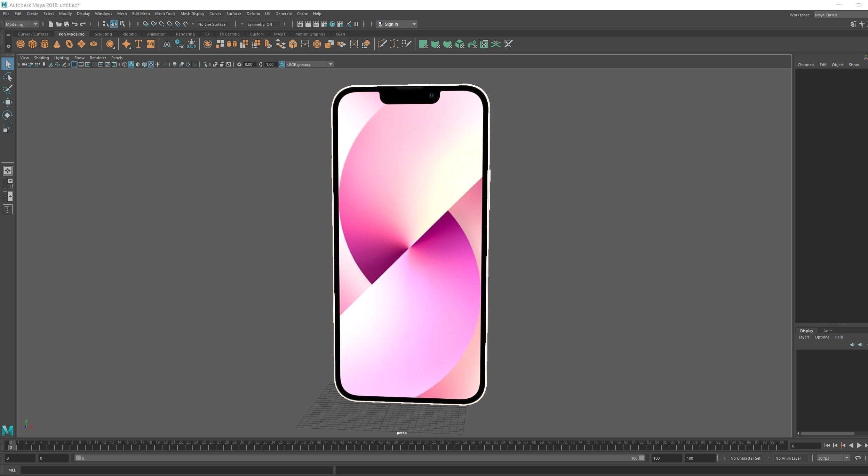The height and width of the screenshot is (476, 868).
Task: Click the current frame input field
Action: coord(805,446)
